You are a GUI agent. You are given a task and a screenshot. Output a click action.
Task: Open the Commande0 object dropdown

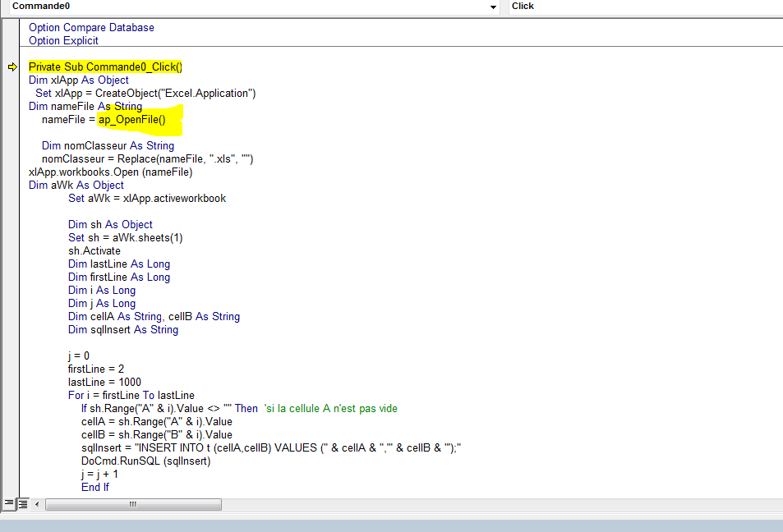pos(255,7)
